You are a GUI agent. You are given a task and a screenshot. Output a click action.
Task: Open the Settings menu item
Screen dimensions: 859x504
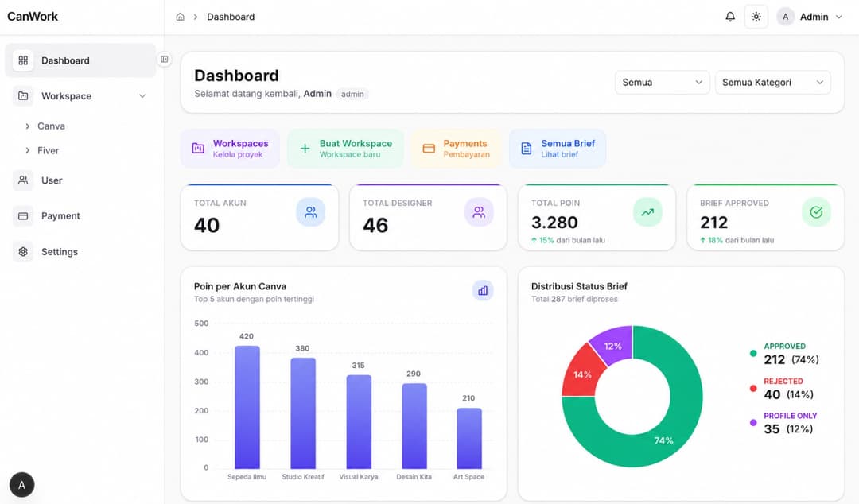(x=80, y=251)
